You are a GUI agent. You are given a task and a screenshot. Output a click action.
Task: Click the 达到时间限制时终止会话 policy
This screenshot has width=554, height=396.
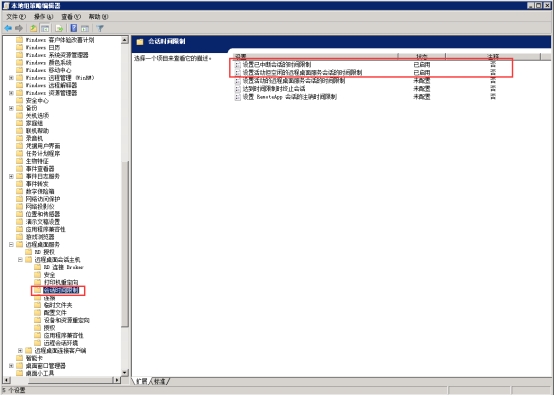point(274,89)
